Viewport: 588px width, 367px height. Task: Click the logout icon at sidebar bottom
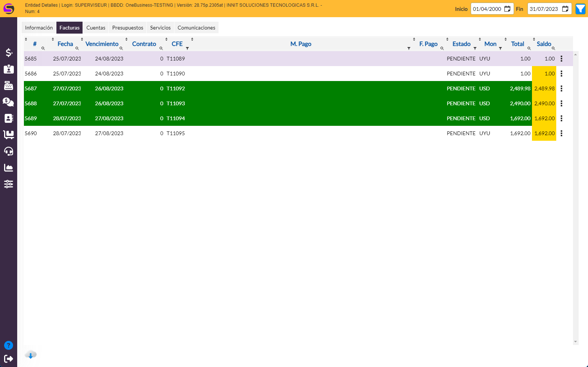pyautogui.click(x=9, y=359)
